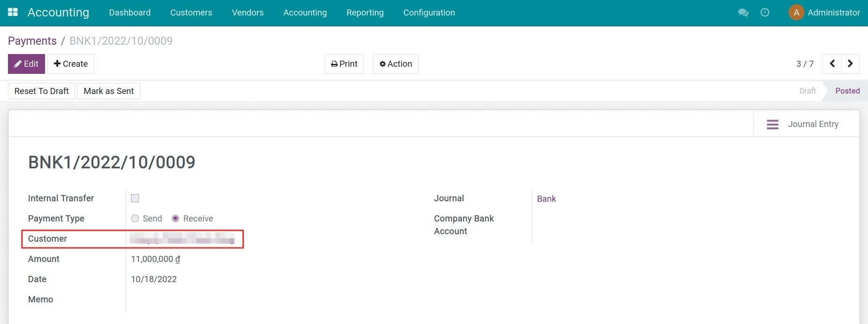868x324 pixels.
Task: Open the Reporting menu
Action: (365, 13)
